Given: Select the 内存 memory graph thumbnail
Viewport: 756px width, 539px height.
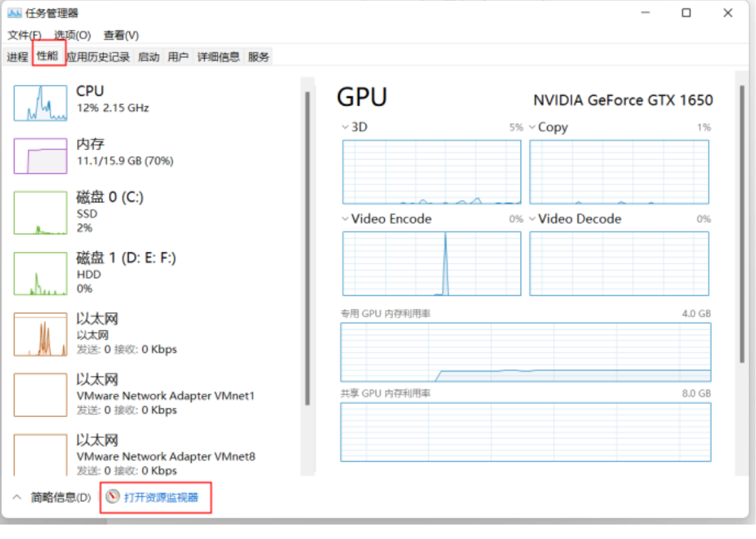Looking at the screenshot, I should (x=40, y=156).
